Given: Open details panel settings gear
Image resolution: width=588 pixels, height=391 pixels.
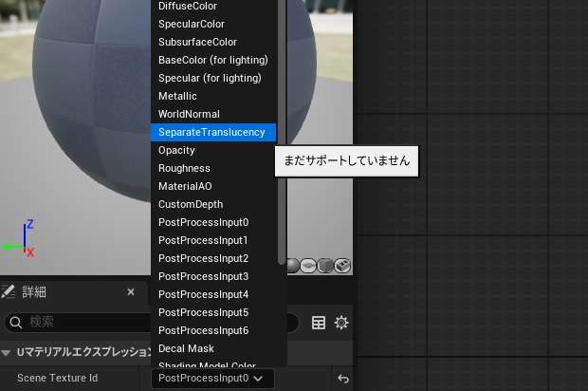Looking at the screenshot, I should [x=340, y=323].
